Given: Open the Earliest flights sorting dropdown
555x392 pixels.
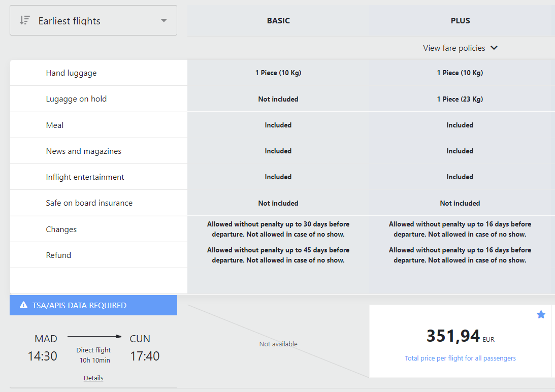Looking at the screenshot, I should coord(93,20).
